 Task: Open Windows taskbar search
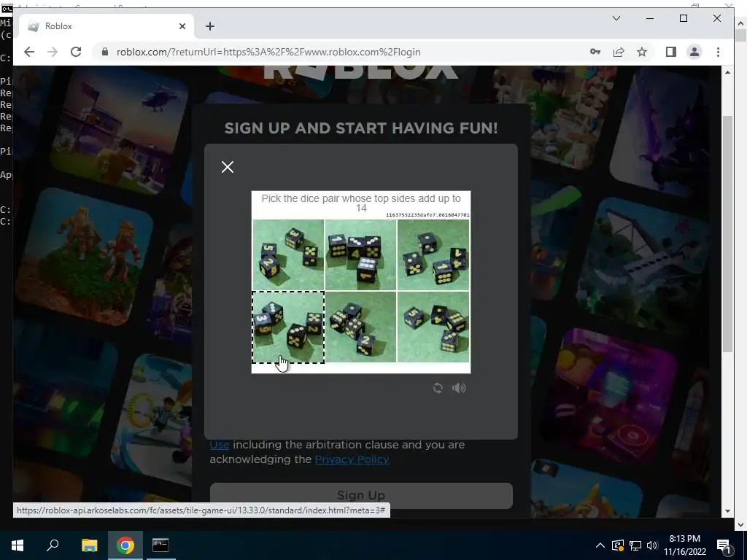pos(53,545)
